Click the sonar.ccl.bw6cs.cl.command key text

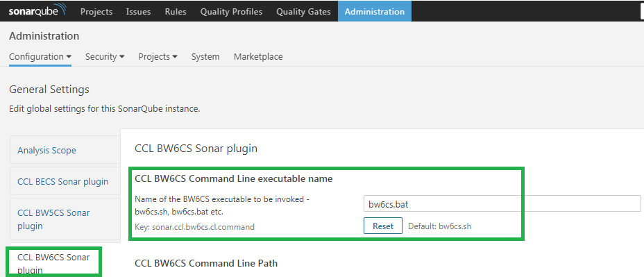(195, 226)
